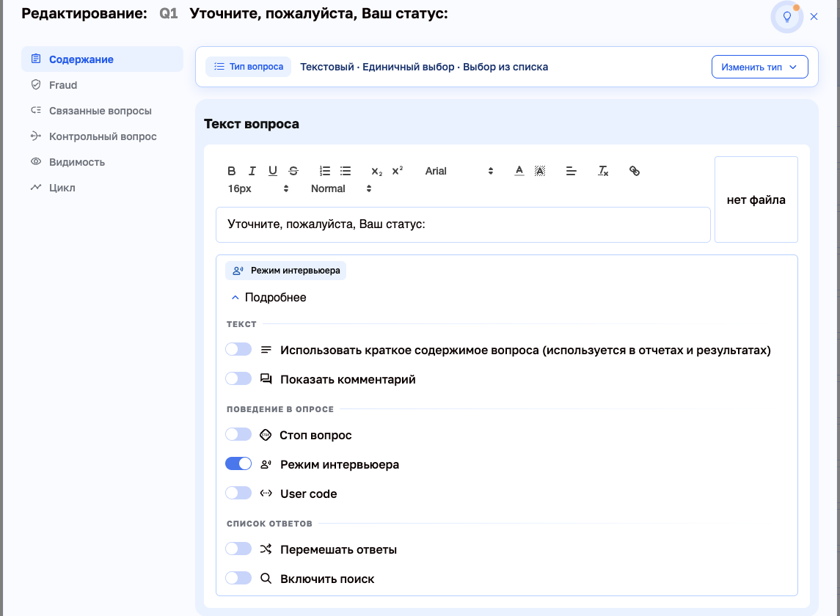Insert a bulleted list

click(346, 171)
